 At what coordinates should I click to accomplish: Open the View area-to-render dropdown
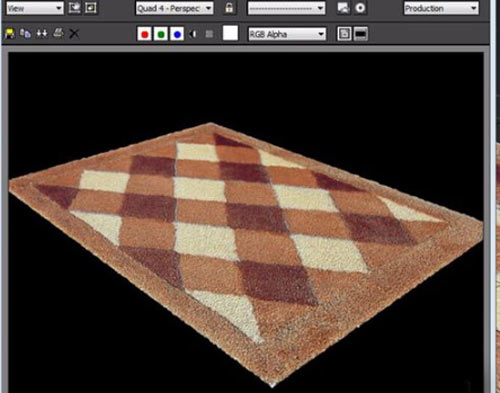pyautogui.click(x=35, y=8)
